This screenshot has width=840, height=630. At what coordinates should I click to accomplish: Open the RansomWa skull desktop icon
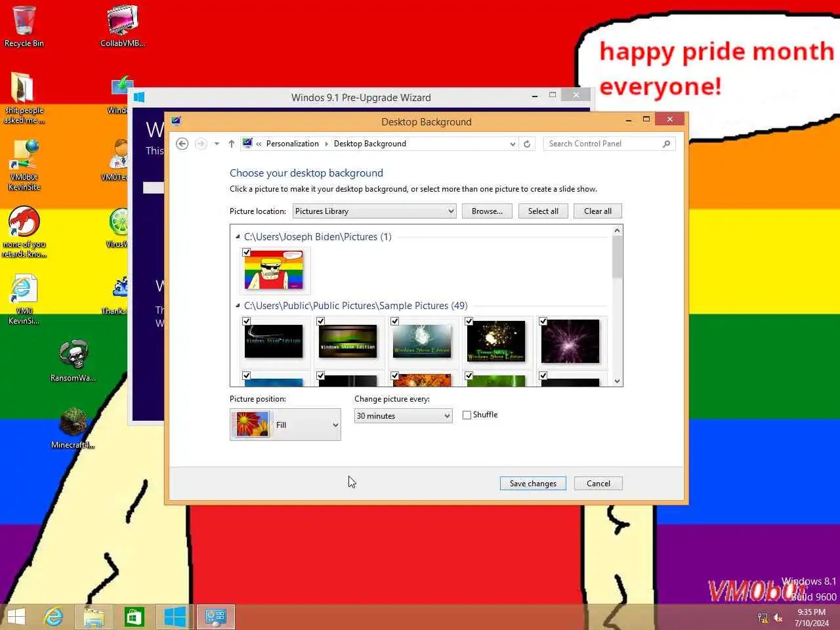(x=73, y=361)
